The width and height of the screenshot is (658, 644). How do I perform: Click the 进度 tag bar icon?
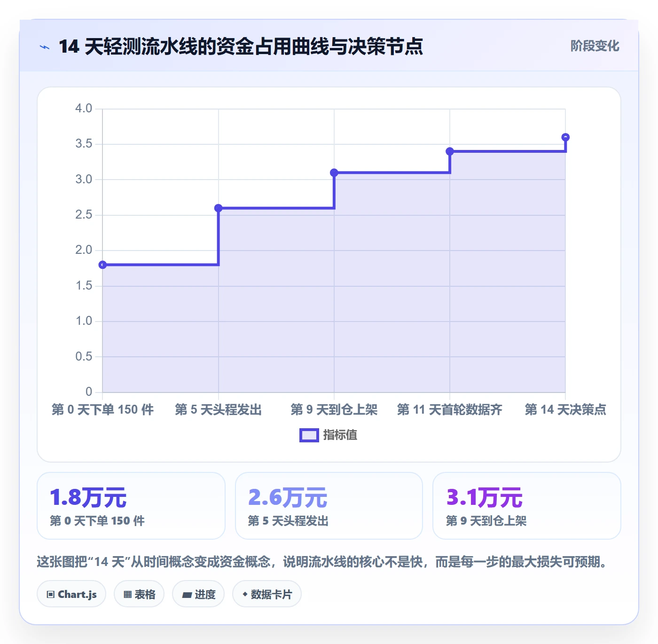(x=187, y=595)
